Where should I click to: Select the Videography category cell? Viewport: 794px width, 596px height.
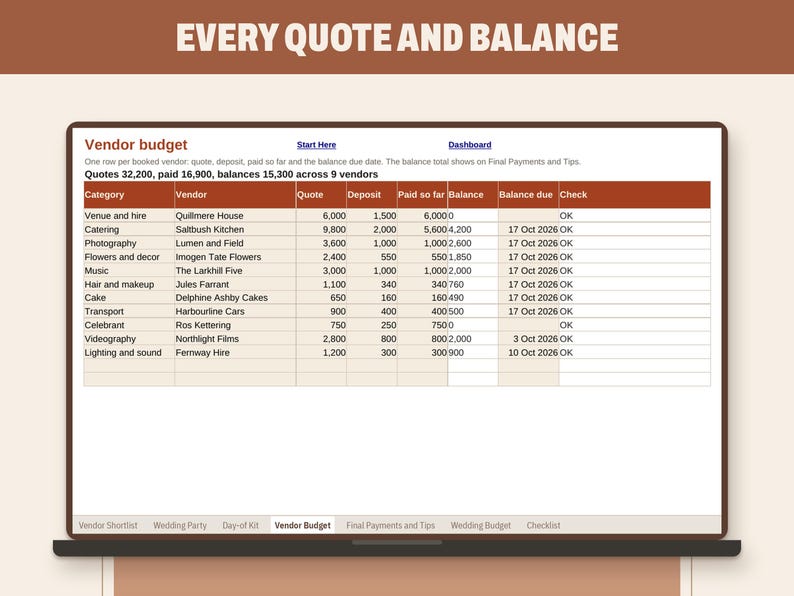pos(129,339)
